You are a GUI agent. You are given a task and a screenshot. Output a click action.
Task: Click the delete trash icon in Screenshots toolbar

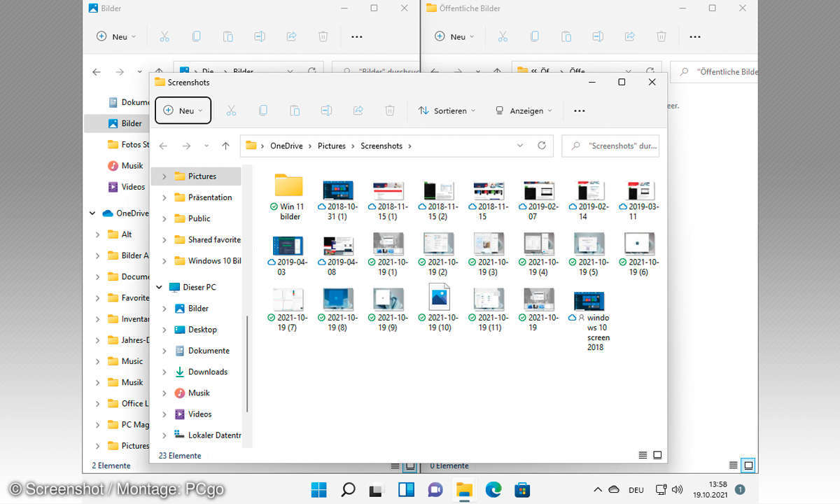point(390,111)
